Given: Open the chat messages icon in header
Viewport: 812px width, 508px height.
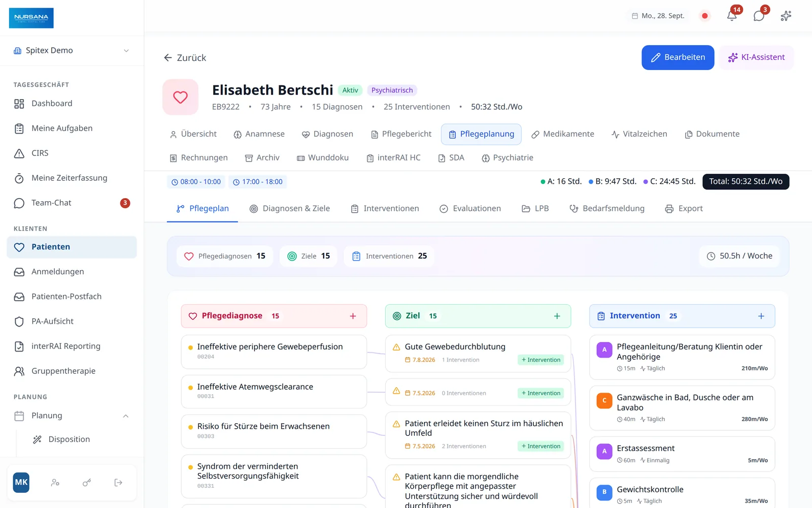Looking at the screenshot, I should pos(759,16).
